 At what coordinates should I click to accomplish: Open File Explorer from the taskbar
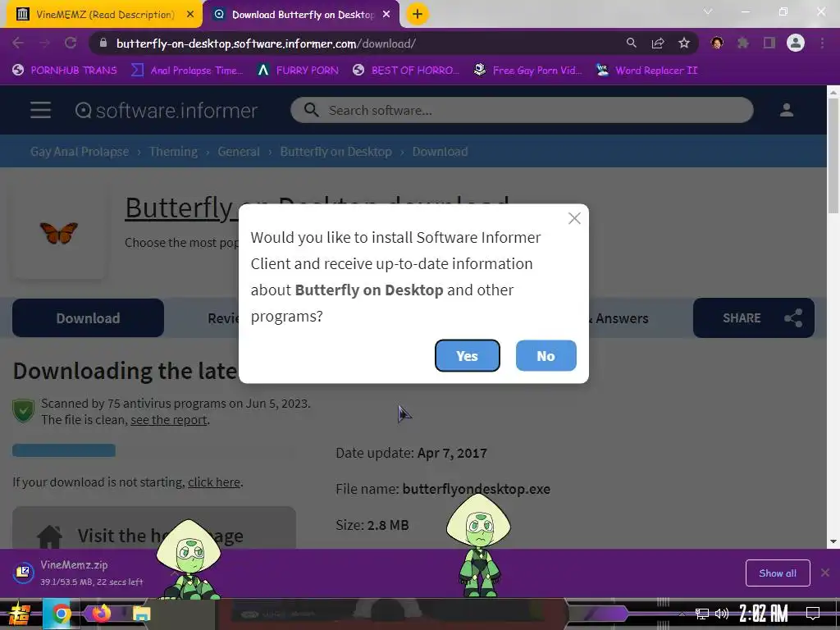tap(141, 614)
